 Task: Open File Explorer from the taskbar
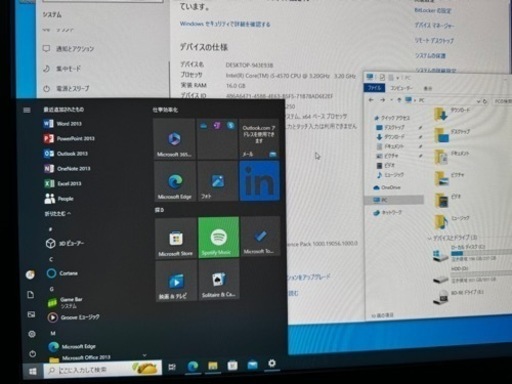pos(213,366)
